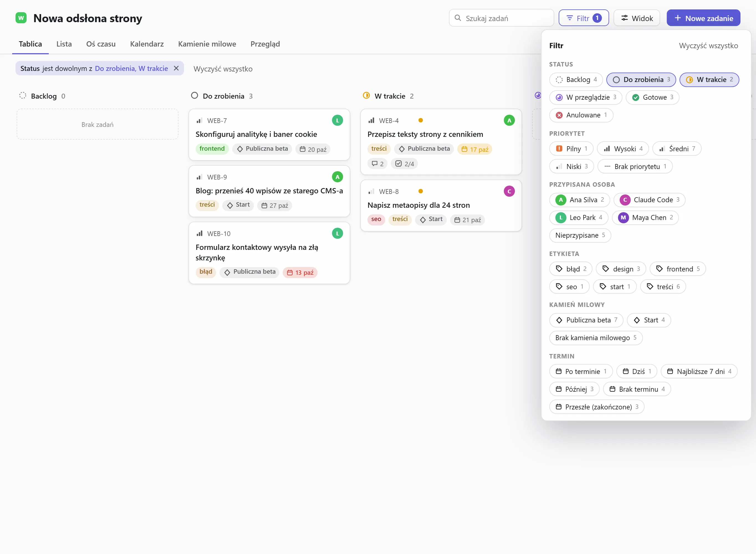Click the W trakcie column status icon
Screen dimensions: 756x554
pos(366,96)
